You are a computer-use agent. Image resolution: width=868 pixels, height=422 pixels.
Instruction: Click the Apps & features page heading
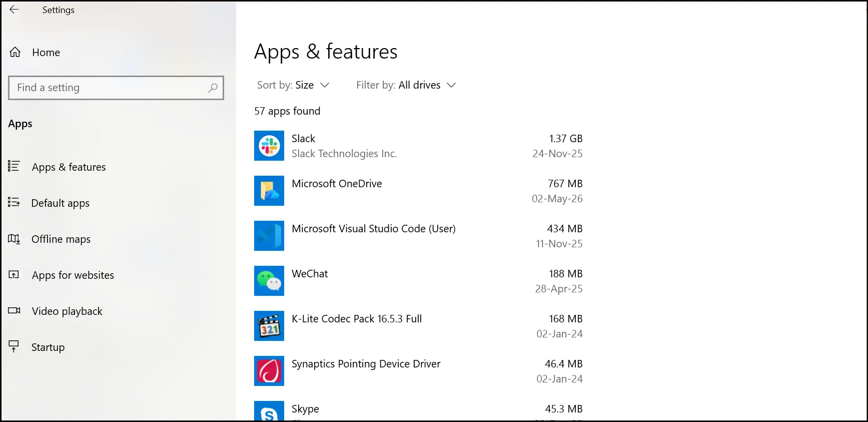[326, 52]
